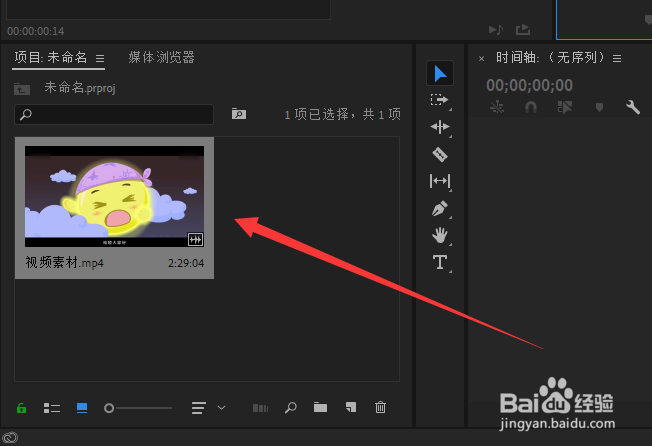Select the Ripple Edit tool
Viewport: 652px width, 446px height.
pyautogui.click(x=440, y=127)
